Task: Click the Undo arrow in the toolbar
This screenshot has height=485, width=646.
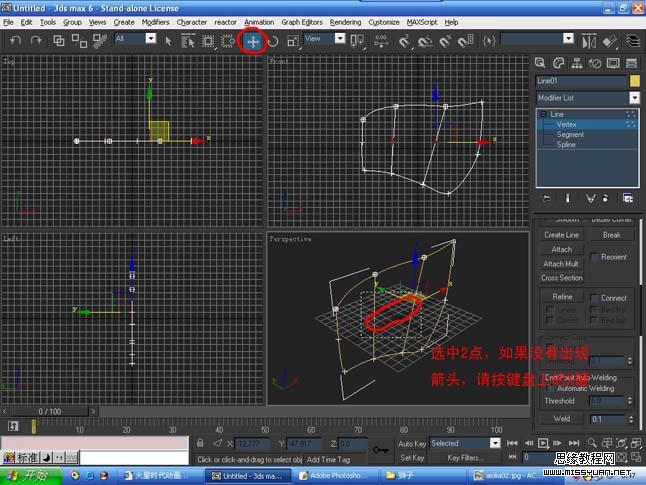Action: click(16, 40)
